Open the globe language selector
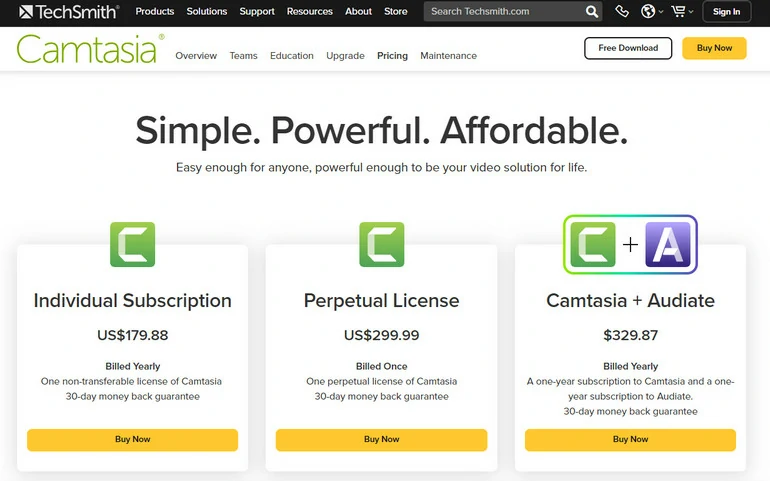The height and width of the screenshot is (481, 770). [x=652, y=11]
